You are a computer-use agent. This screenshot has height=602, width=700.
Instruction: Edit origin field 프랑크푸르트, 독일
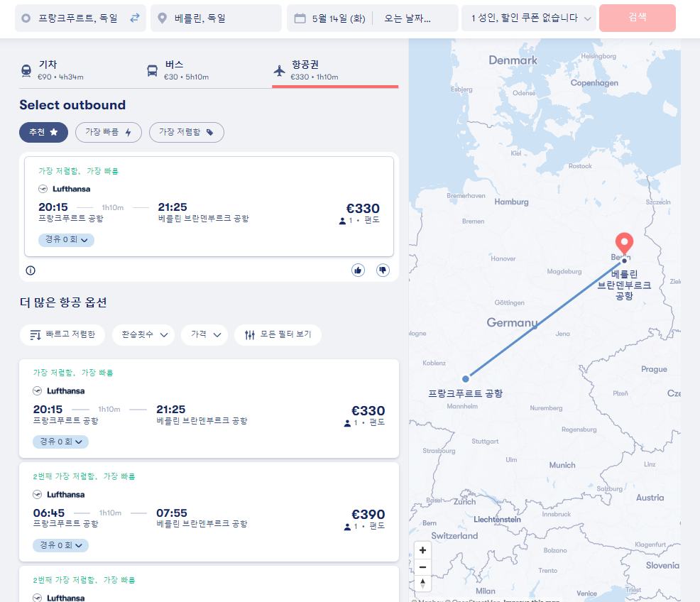pos(80,18)
